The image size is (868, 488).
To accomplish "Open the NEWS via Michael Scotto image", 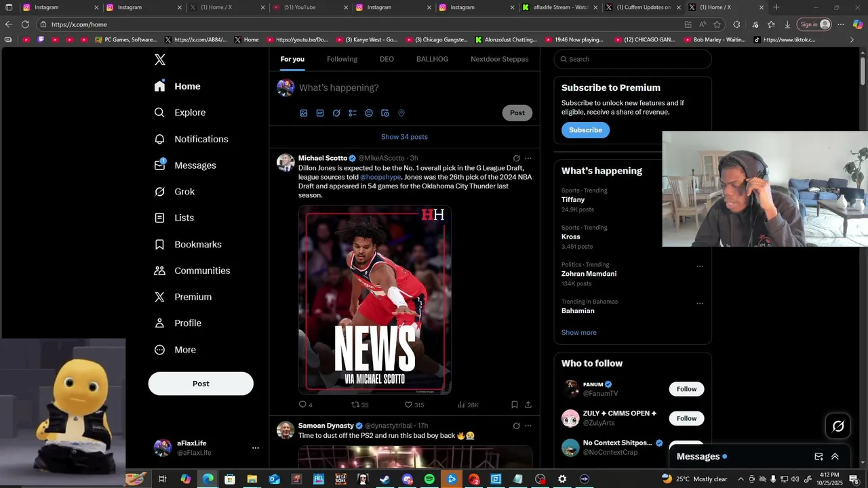I will pyautogui.click(x=375, y=300).
